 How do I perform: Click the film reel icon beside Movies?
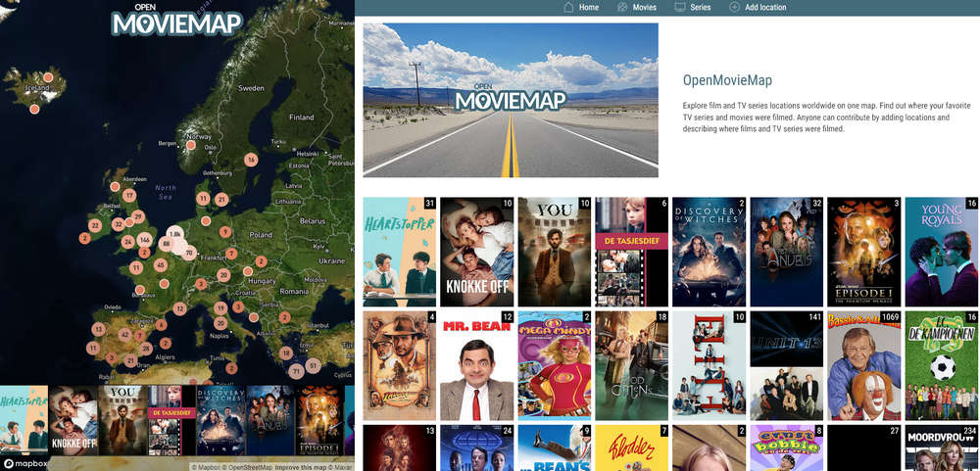point(622,8)
